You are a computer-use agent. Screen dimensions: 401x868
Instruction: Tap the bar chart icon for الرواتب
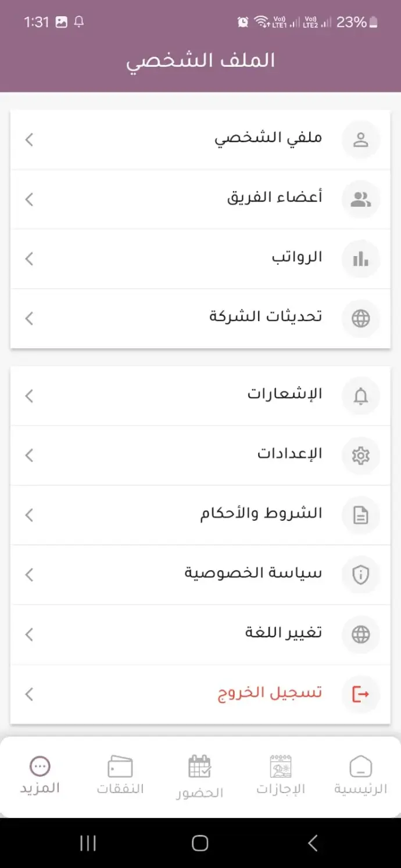[x=360, y=259]
